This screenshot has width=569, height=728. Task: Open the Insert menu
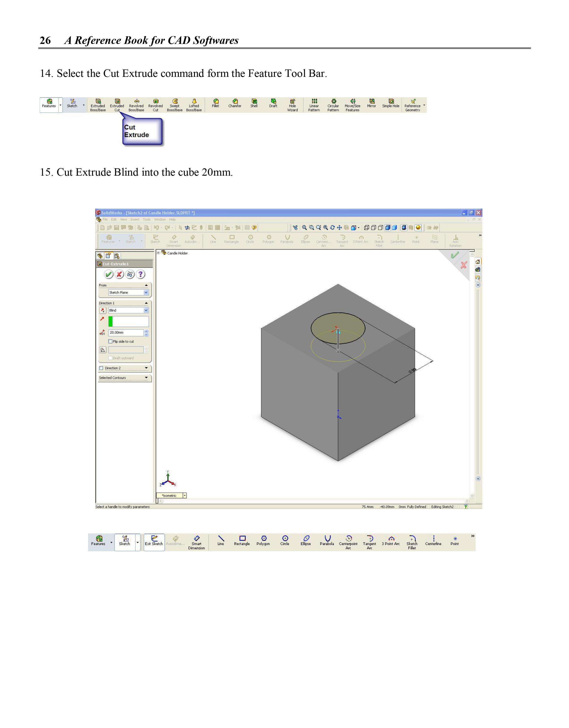click(x=135, y=219)
